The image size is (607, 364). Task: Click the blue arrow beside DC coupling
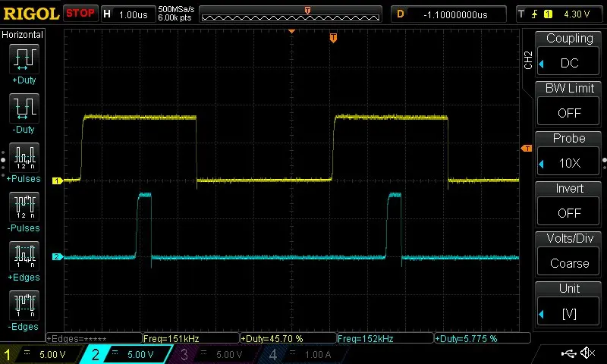click(542, 64)
